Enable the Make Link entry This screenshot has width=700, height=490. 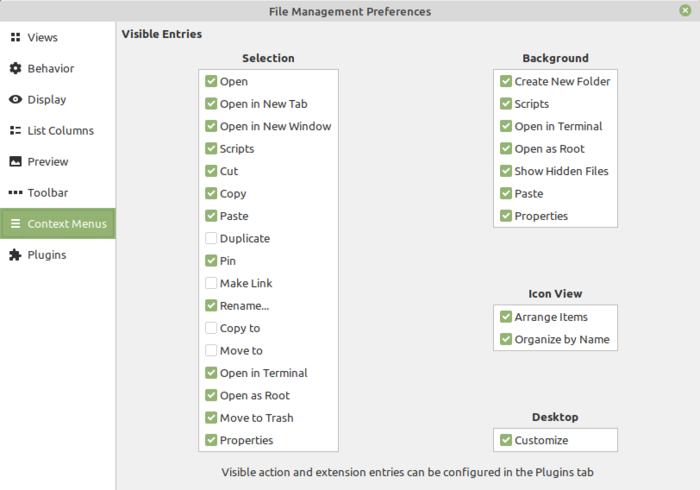[211, 284]
